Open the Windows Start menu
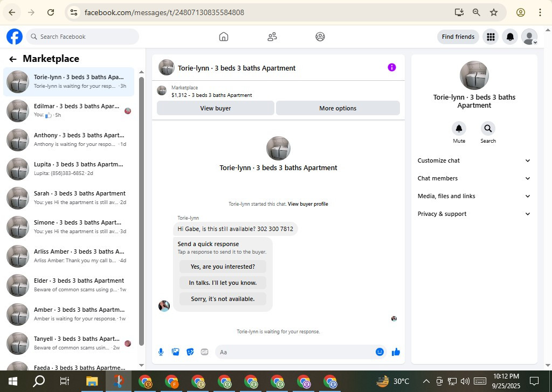 (13, 381)
